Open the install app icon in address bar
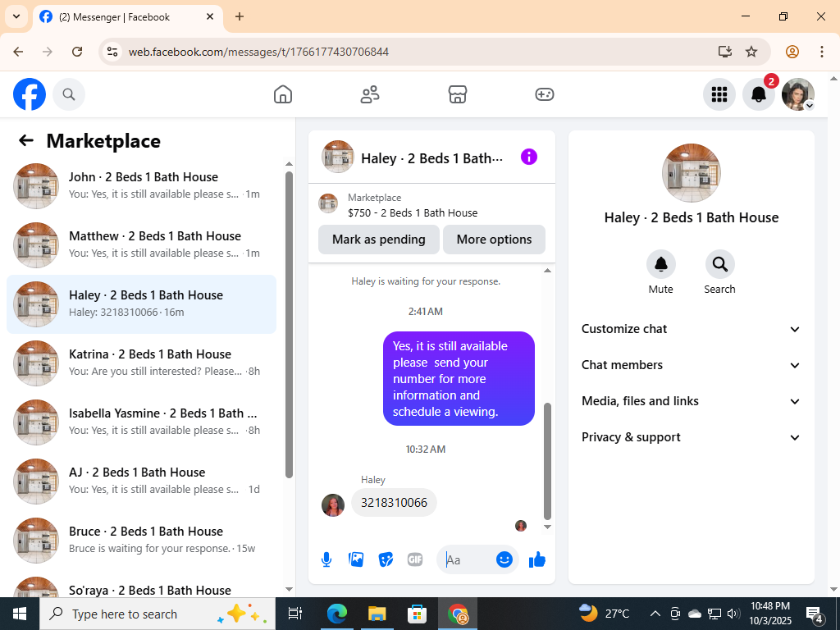840x630 pixels. [725, 52]
